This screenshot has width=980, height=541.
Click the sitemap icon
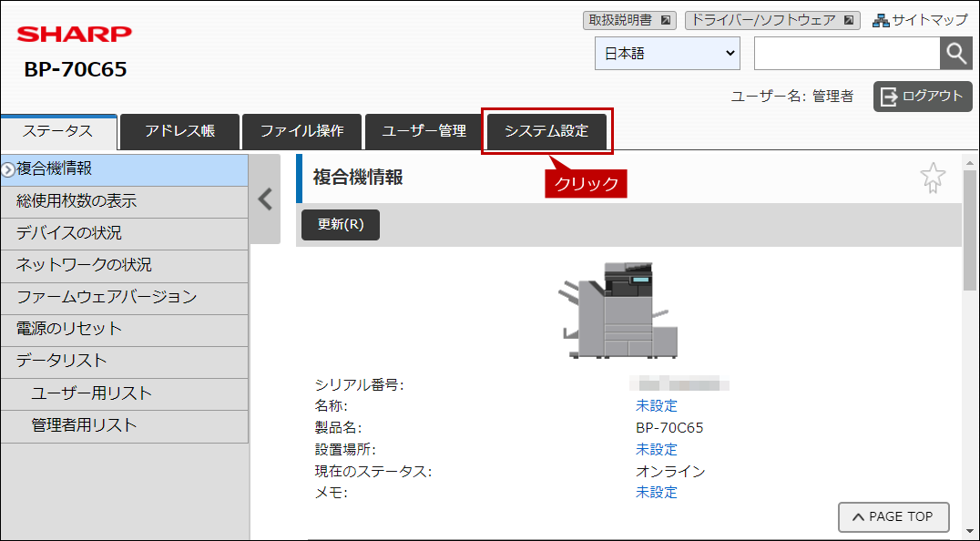click(x=881, y=21)
